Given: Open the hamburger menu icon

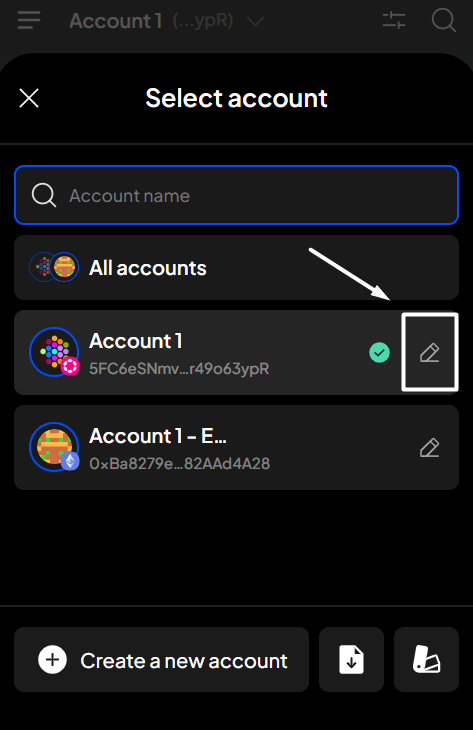Looking at the screenshot, I should coord(29,20).
